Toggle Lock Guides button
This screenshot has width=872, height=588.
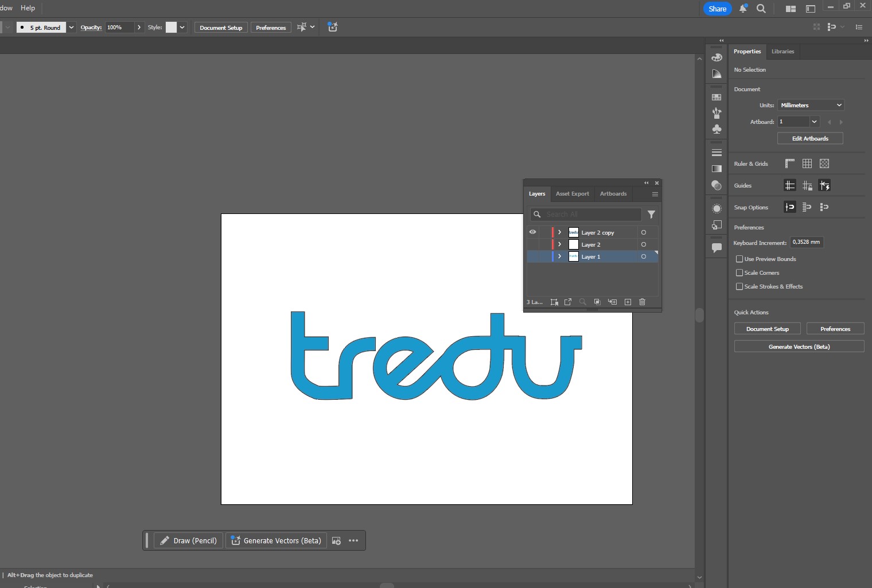click(x=807, y=185)
